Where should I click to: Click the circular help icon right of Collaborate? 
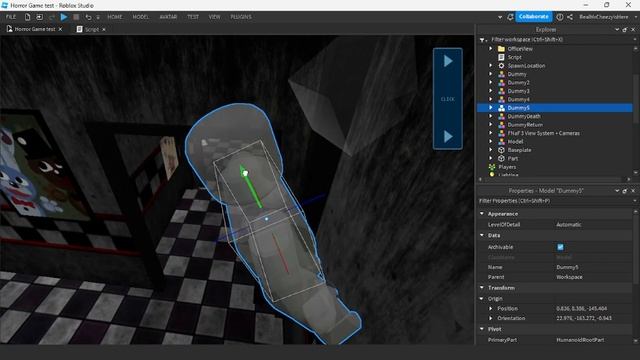pyautogui.click(x=560, y=17)
